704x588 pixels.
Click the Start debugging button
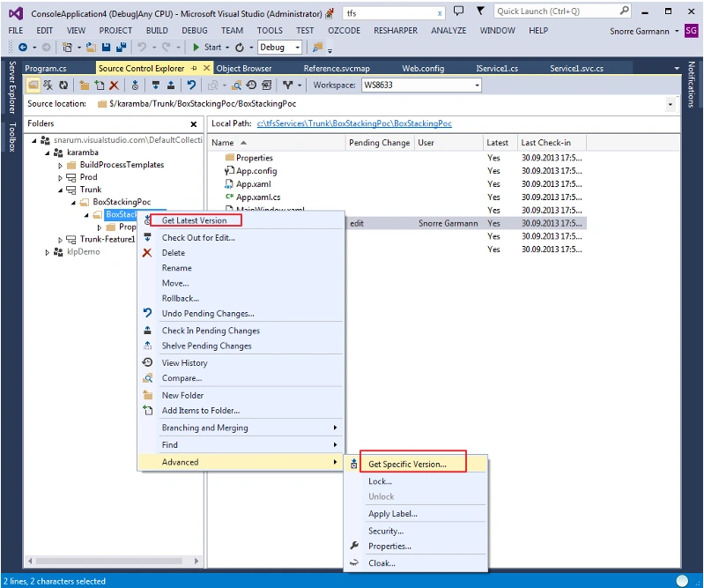207,48
